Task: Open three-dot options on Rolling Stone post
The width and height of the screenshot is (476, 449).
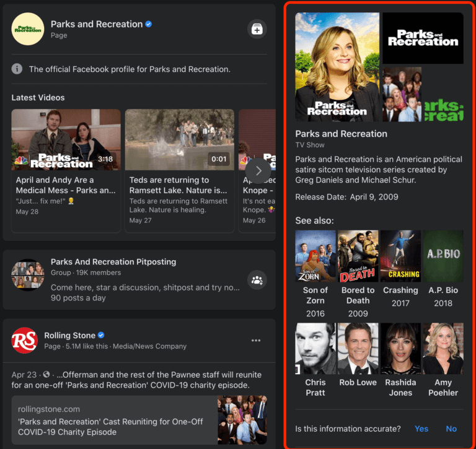Action: (x=256, y=341)
